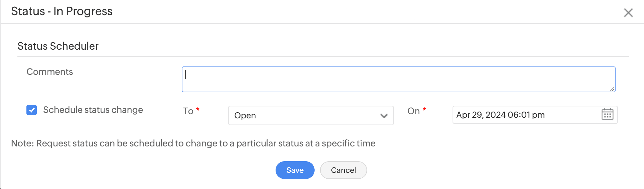Close the Status dialog with X
Screen dimensions: 644x189
(628, 13)
